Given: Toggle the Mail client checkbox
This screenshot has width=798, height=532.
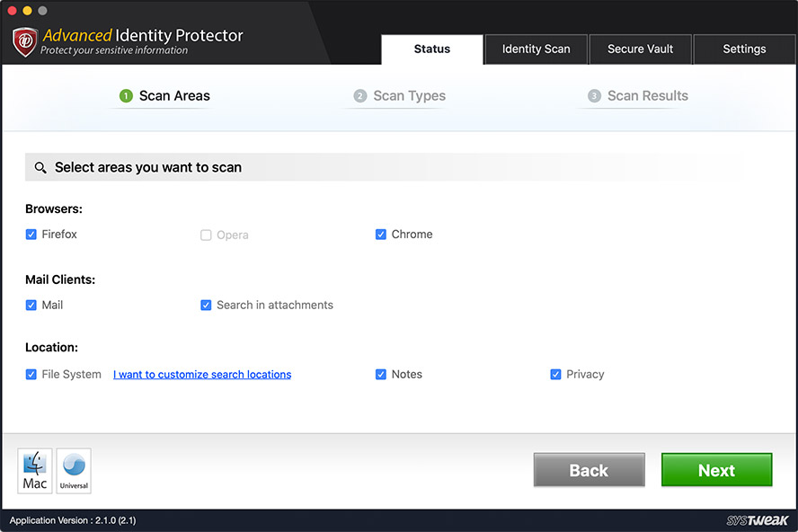Looking at the screenshot, I should [x=31, y=305].
